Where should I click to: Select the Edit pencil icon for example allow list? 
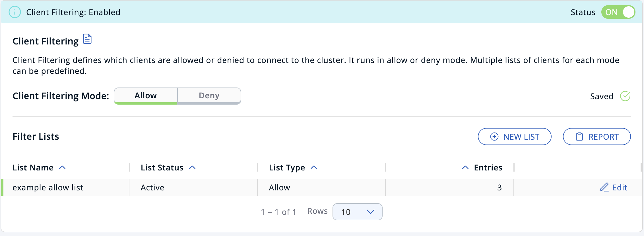[604, 187]
